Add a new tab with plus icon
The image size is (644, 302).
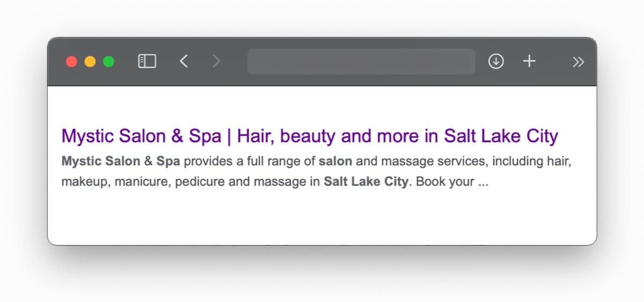(529, 61)
